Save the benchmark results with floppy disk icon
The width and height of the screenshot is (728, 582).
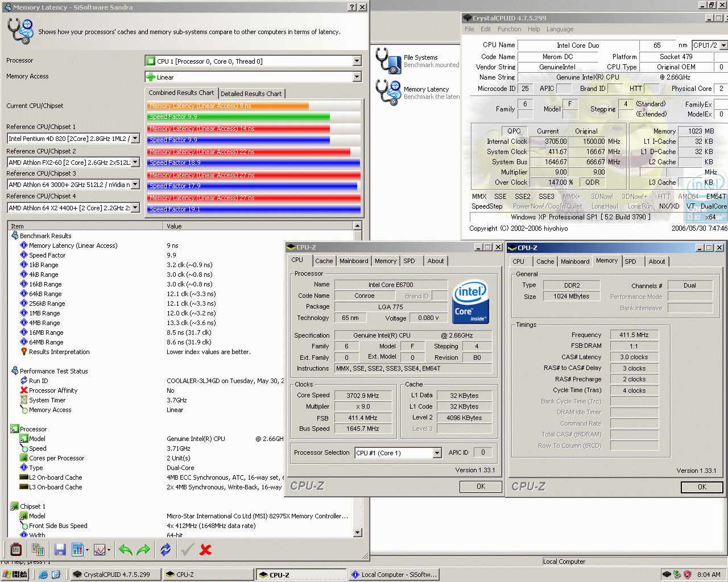pyautogui.click(x=59, y=550)
